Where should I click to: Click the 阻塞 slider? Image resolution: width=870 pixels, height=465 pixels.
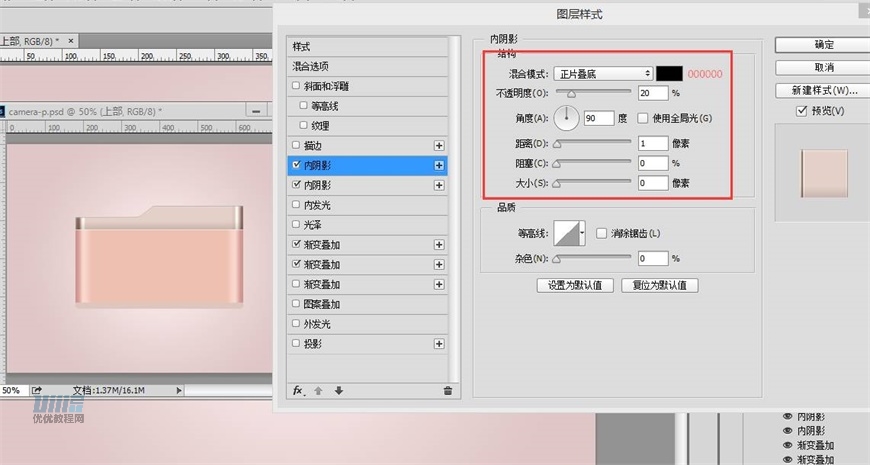[x=593, y=163]
